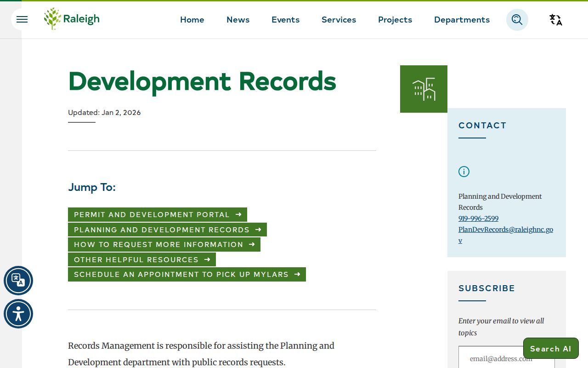Click the Raleigh logo
This screenshot has height=368, width=588.
click(72, 19)
